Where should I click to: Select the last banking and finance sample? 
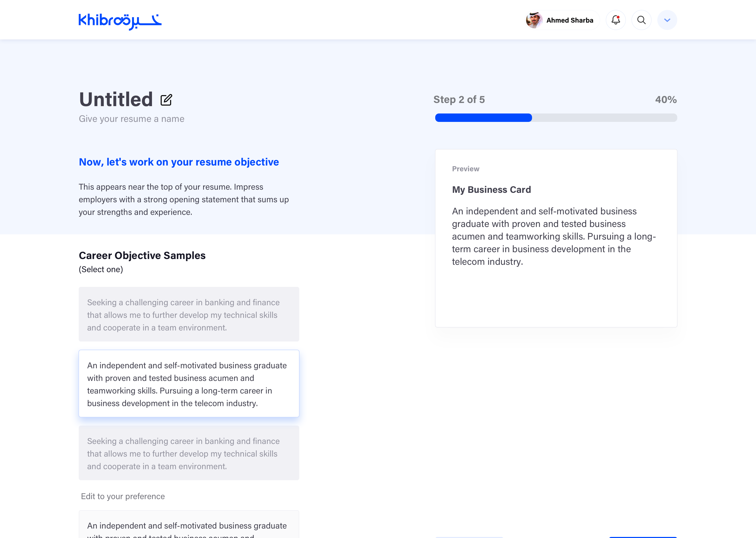tap(189, 453)
